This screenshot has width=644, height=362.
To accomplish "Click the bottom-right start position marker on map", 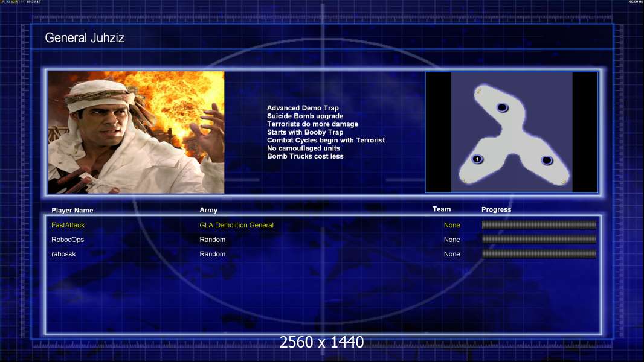I will (547, 160).
